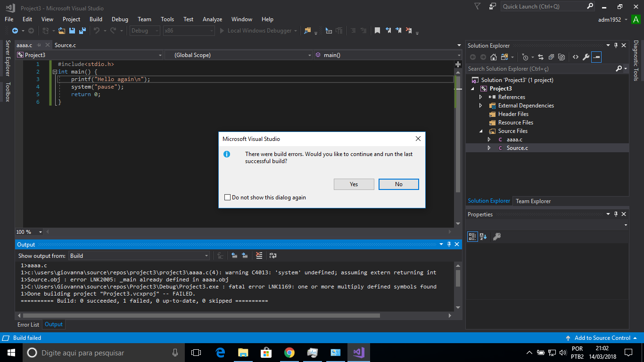Select Header Files in Solution Explorer
Screen dimensions: 644x362
pyautogui.click(x=513, y=114)
